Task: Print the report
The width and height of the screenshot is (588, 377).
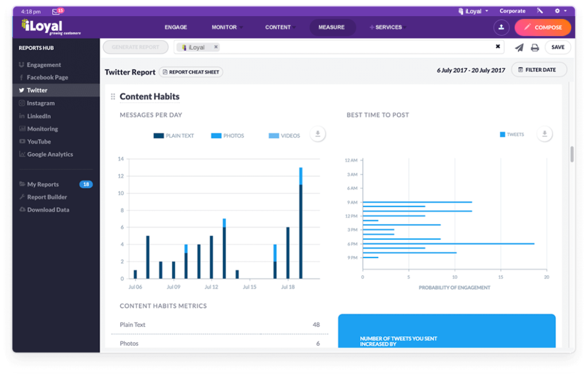Action: pyautogui.click(x=535, y=47)
